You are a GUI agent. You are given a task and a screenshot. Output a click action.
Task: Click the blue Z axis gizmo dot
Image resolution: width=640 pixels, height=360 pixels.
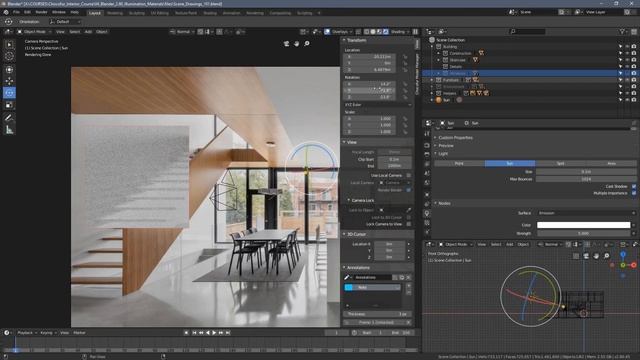623,255
